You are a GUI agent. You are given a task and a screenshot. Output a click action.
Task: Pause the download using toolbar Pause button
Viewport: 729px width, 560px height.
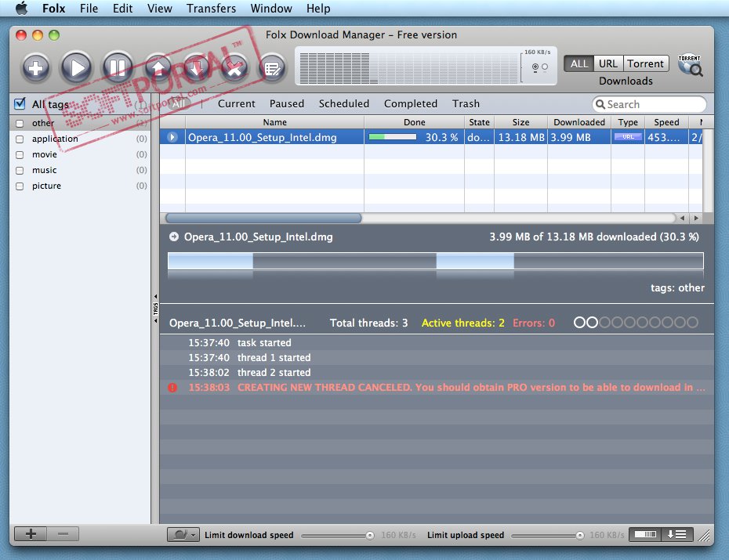pyautogui.click(x=117, y=68)
